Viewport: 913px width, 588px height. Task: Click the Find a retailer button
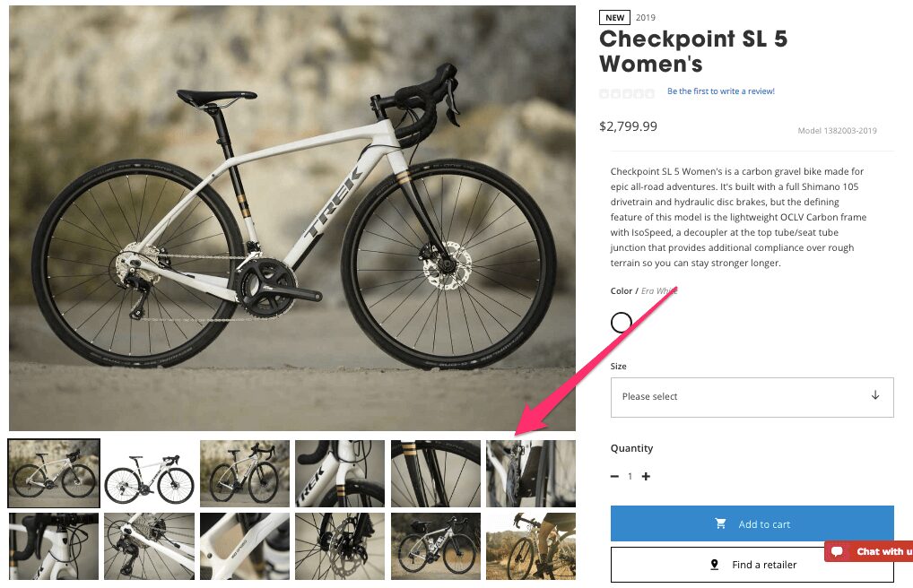[x=752, y=565]
